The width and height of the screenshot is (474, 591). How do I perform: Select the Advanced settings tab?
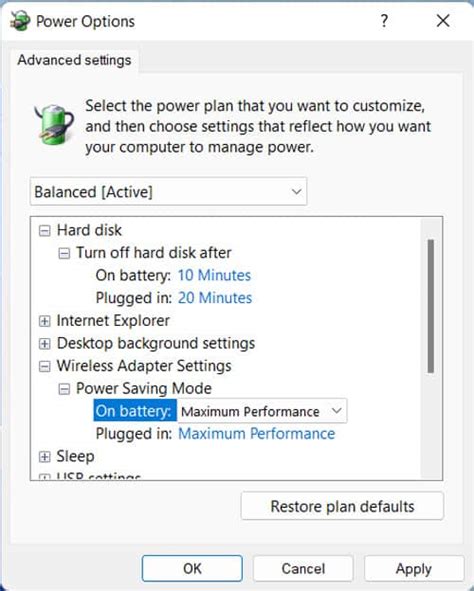point(74,60)
